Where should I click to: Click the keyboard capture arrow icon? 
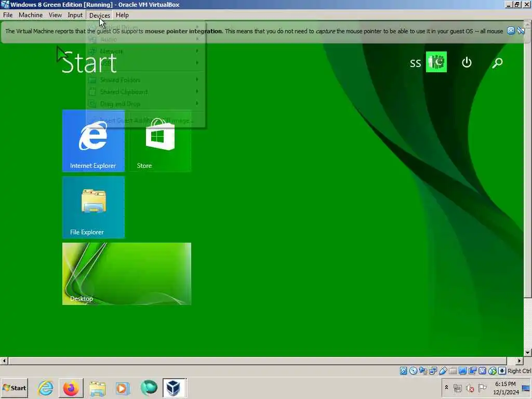502,371
